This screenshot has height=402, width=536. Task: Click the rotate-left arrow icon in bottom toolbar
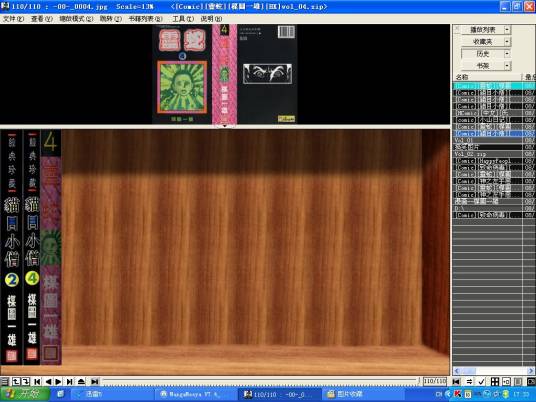[x=16, y=381]
